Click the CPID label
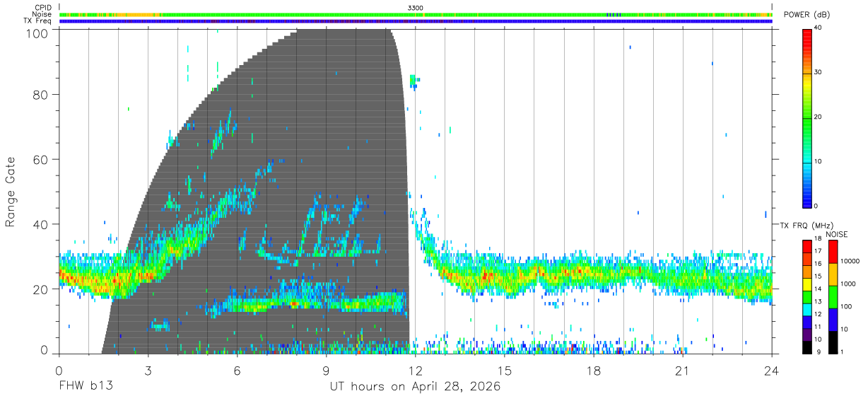Screen dimensions: 868x401 point(42,7)
